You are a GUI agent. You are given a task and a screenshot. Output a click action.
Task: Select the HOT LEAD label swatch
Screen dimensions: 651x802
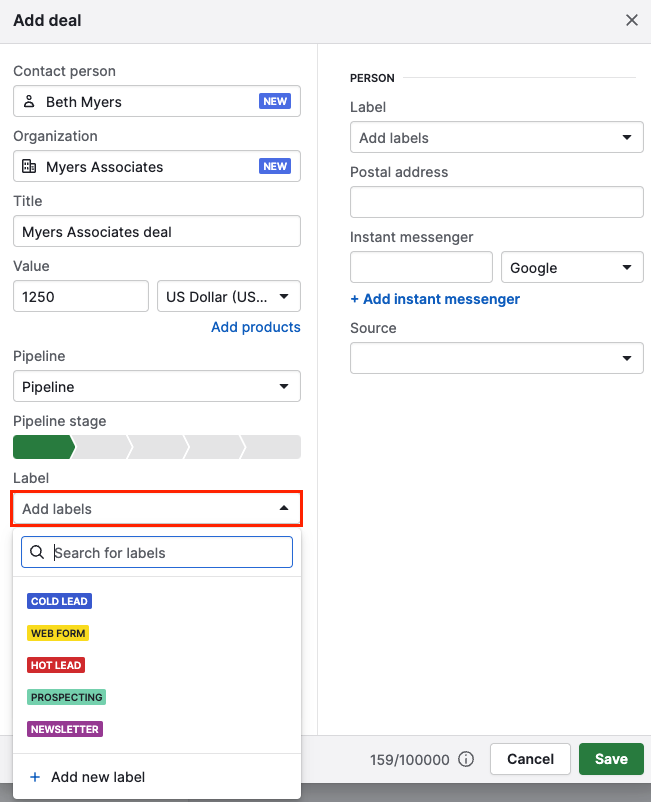tap(55, 665)
